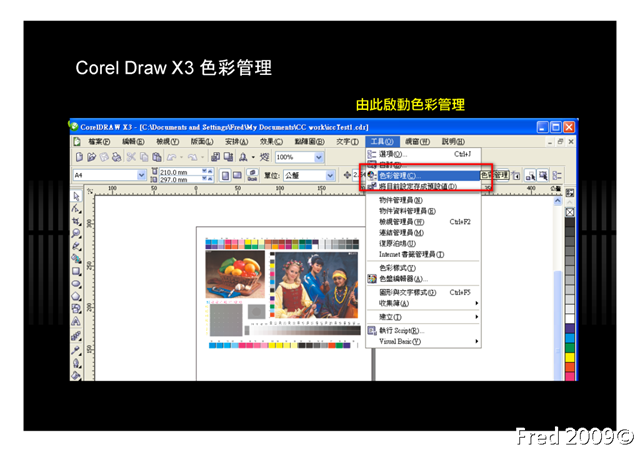
Task: Select the Crop tool in toolbox
Action: 76,221
